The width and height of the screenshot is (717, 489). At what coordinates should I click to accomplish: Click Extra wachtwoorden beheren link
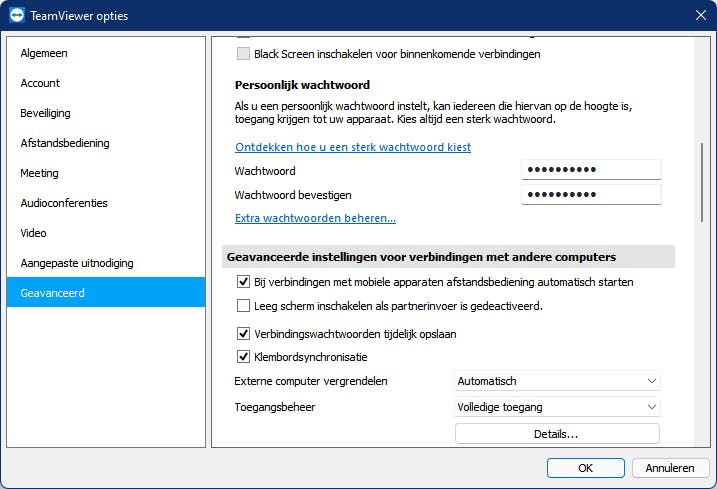click(315, 218)
